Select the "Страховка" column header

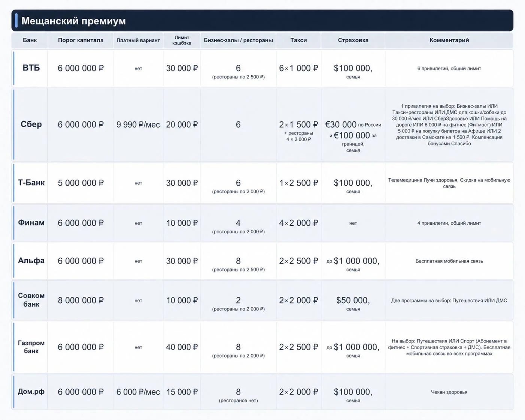[x=353, y=40]
